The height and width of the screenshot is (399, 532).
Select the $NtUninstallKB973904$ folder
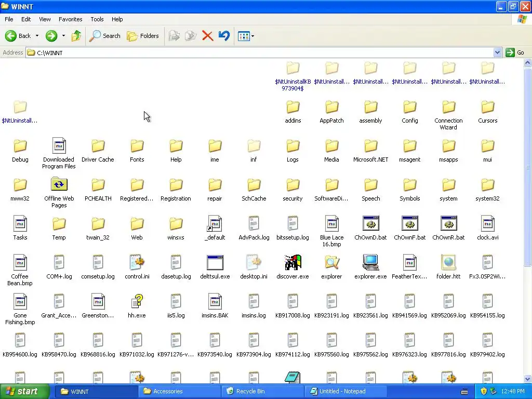coord(293,68)
